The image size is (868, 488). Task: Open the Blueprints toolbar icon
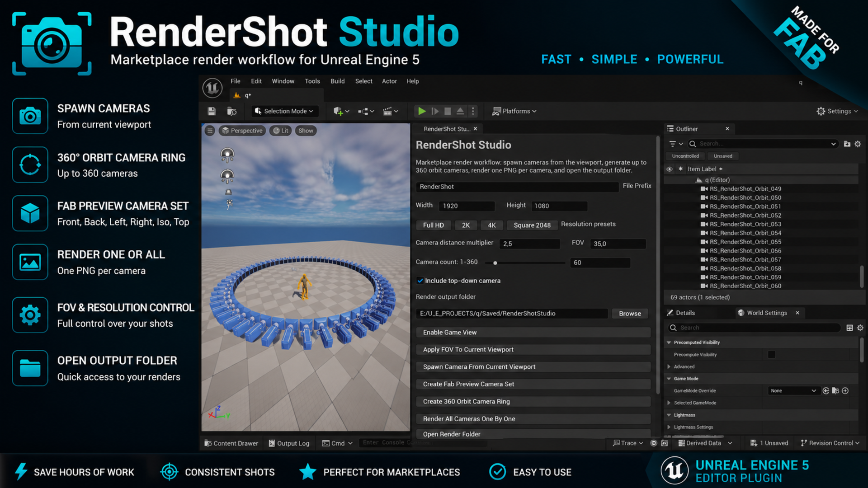pyautogui.click(x=363, y=111)
